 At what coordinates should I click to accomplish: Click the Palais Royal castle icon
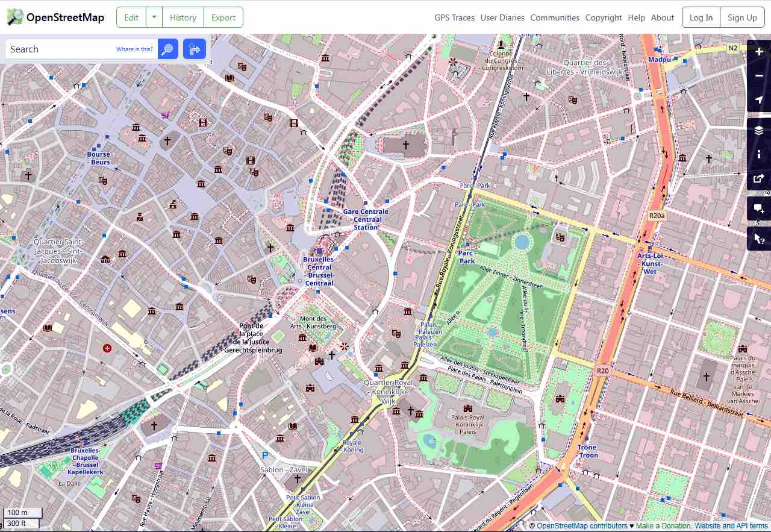[468, 408]
